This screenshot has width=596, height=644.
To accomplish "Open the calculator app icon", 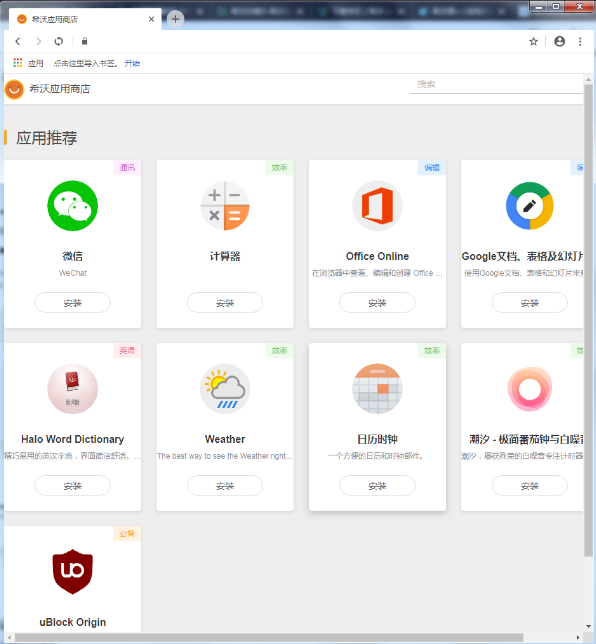I will 225,206.
